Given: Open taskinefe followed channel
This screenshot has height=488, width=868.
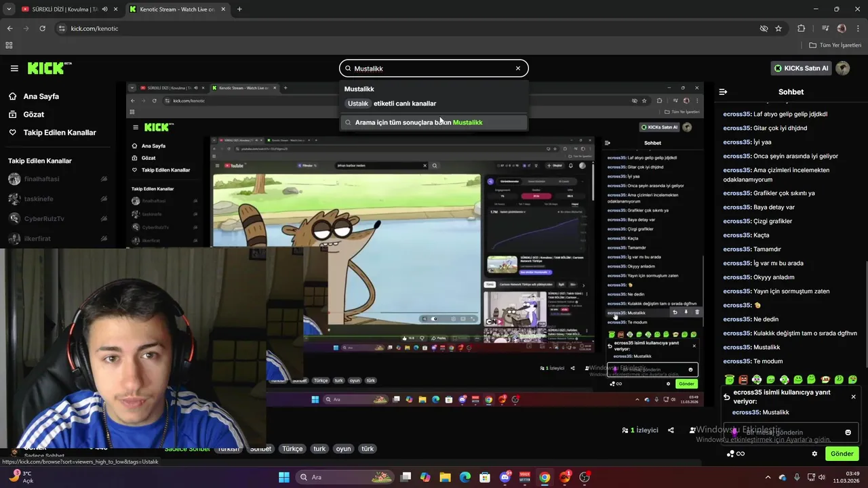Looking at the screenshot, I should pos(58,199).
